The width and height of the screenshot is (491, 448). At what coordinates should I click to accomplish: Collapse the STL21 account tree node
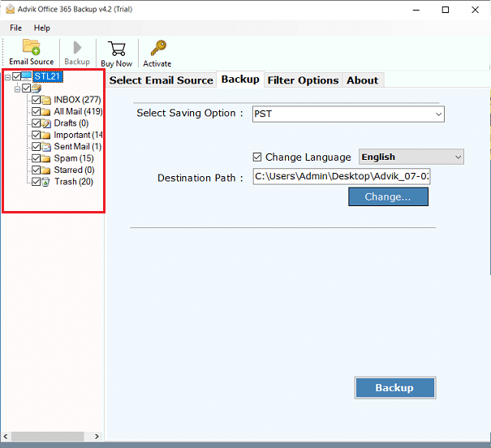tap(7, 77)
